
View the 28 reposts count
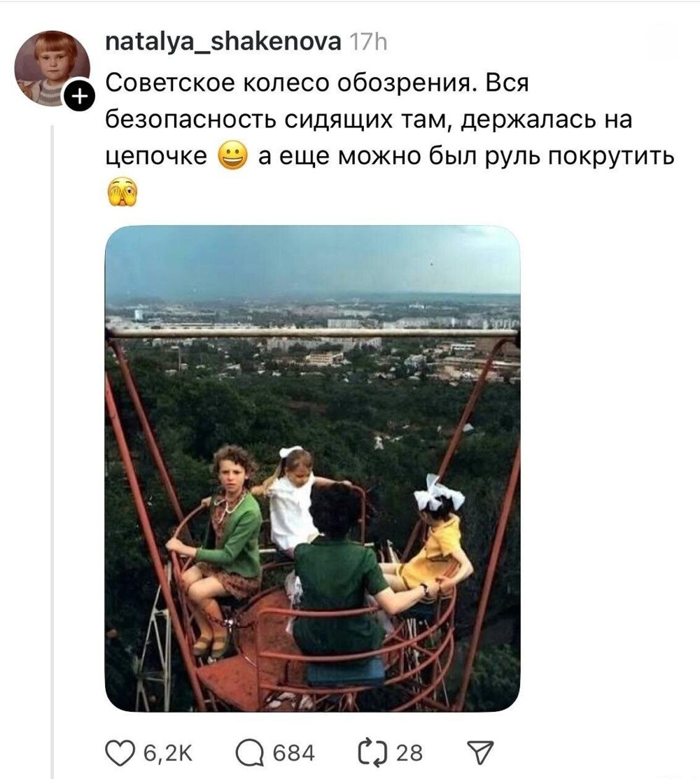coord(409,753)
